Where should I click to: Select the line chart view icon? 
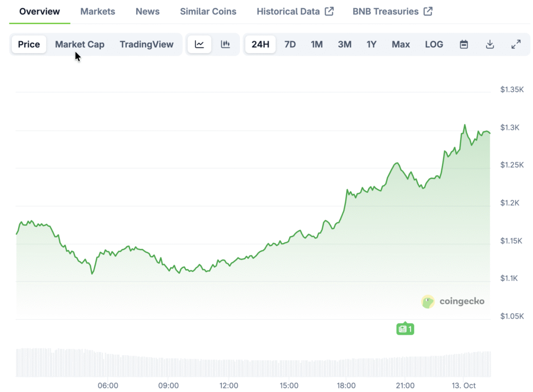coord(199,44)
